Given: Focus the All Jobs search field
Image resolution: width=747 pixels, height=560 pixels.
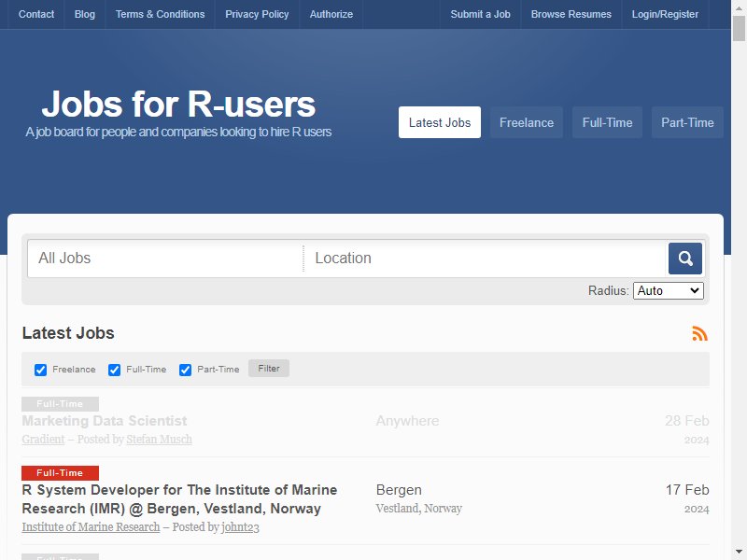Looking at the screenshot, I should click(x=165, y=259).
